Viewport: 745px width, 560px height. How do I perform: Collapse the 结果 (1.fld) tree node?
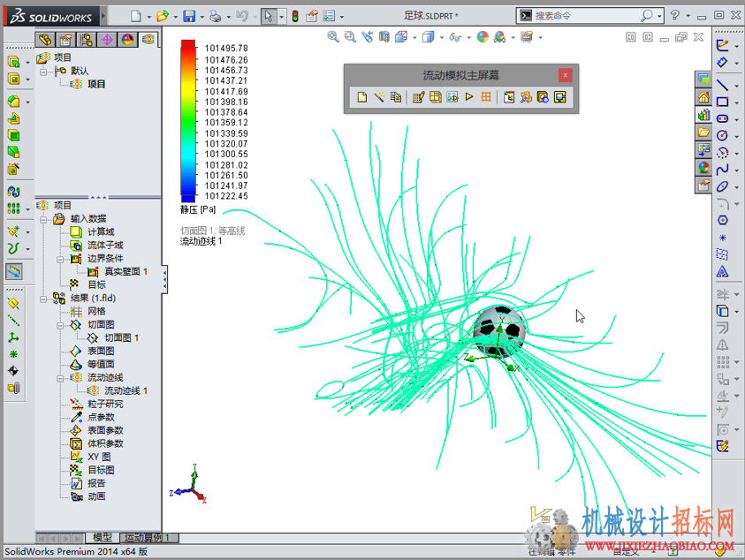coord(43,299)
